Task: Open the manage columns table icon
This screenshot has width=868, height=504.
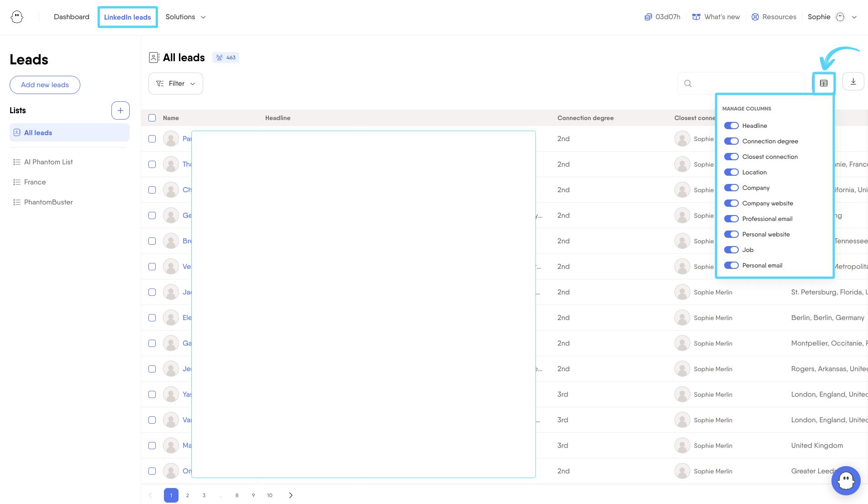Action: tap(824, 83)
